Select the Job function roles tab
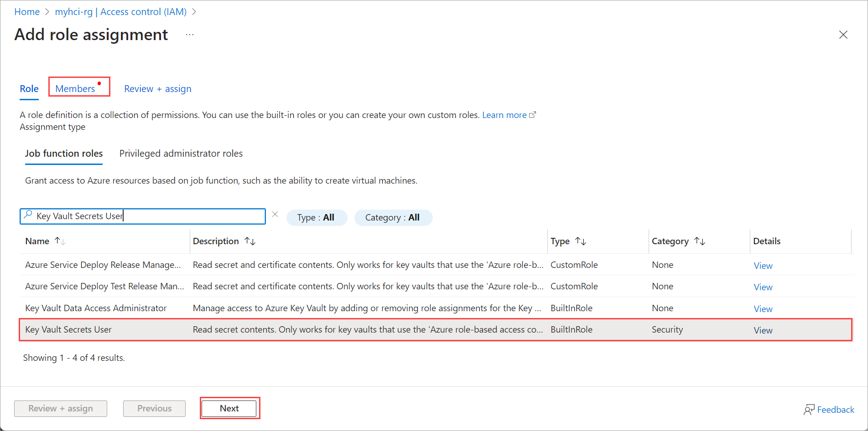The image size is (868, 431). pyautogui.click(x=64, y=154)
